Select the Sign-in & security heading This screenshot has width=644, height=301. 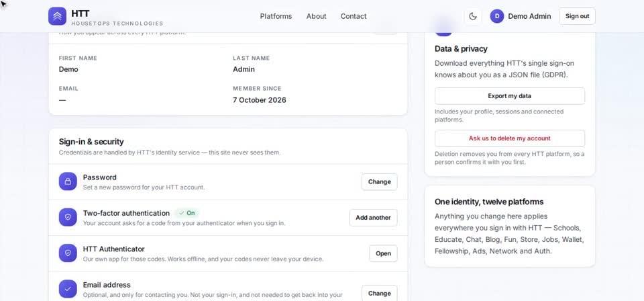[91, 142]
